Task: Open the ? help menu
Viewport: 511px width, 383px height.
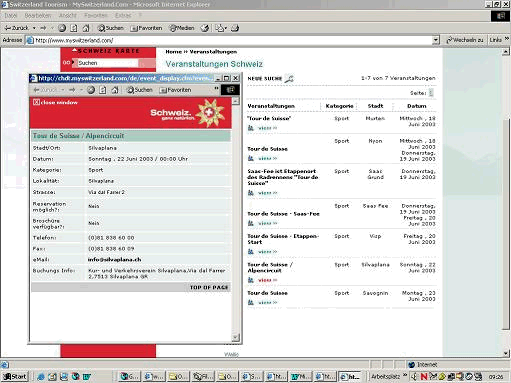Action: (140, 16)
